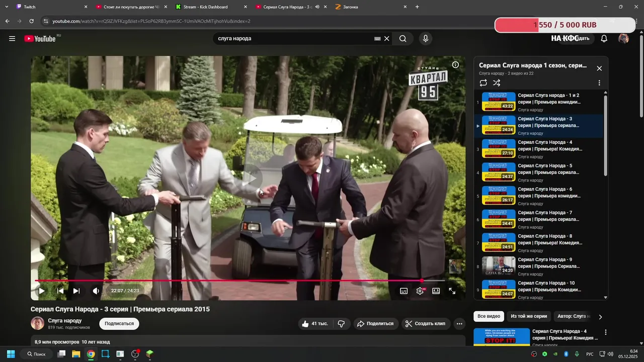
Task: Click the YouTube address bar URL
Action: point(151,21)
